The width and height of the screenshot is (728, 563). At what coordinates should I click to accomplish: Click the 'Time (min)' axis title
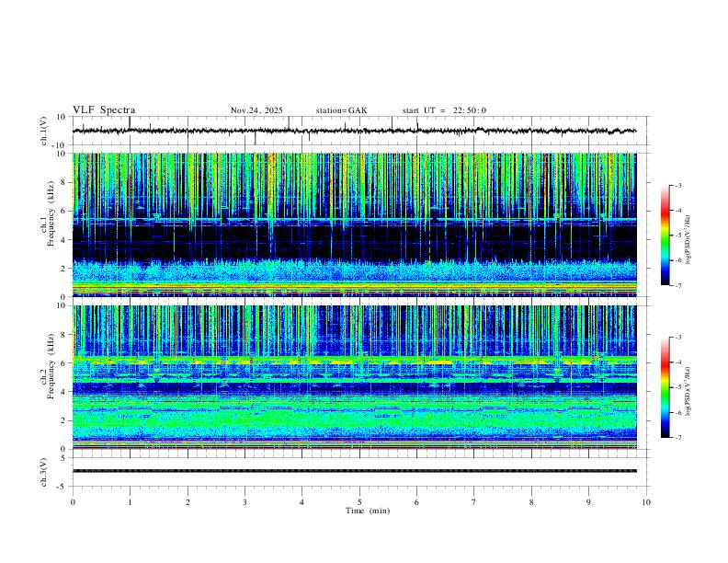tap(368, 511)
